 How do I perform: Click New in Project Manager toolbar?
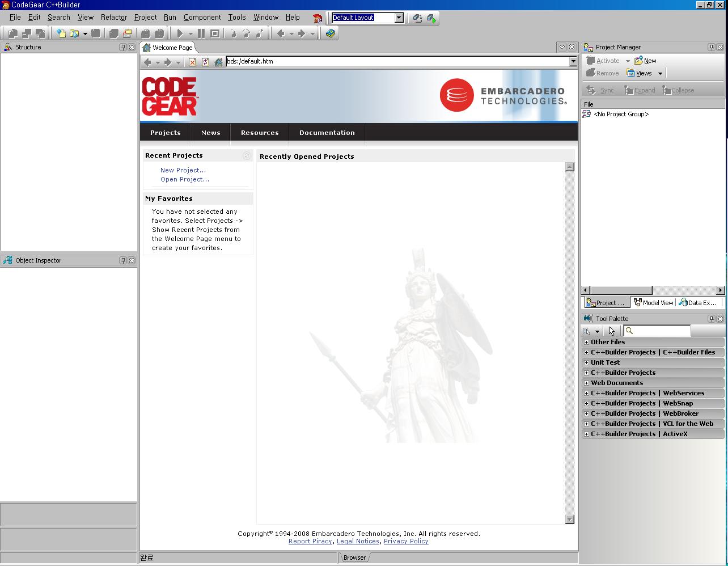click(645, 61)
